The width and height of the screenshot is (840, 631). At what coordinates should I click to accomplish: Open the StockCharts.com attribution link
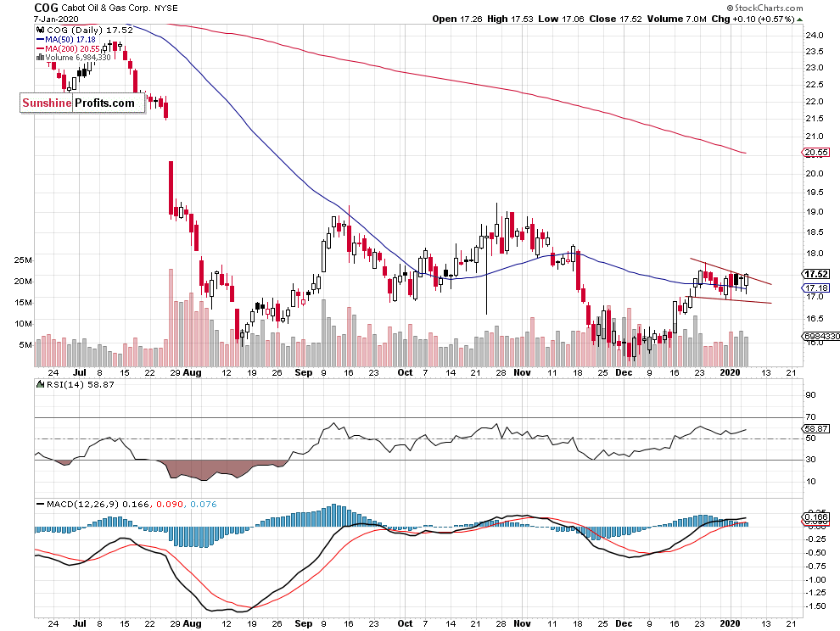point(764,8)
